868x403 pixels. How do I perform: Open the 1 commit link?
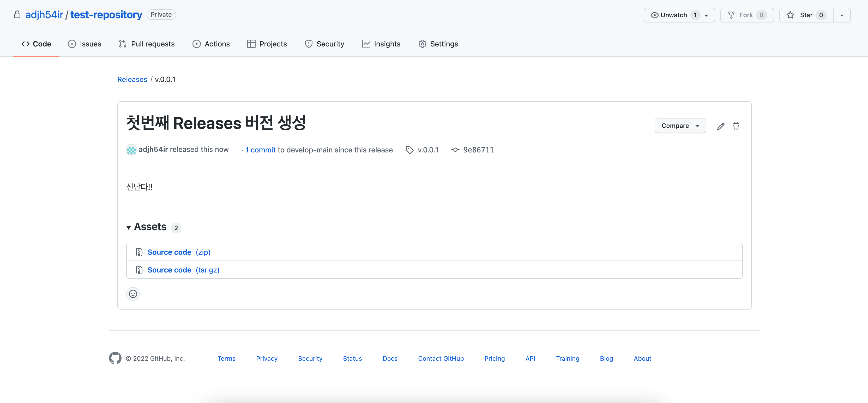pyautogui.click(x=260, y=150)
